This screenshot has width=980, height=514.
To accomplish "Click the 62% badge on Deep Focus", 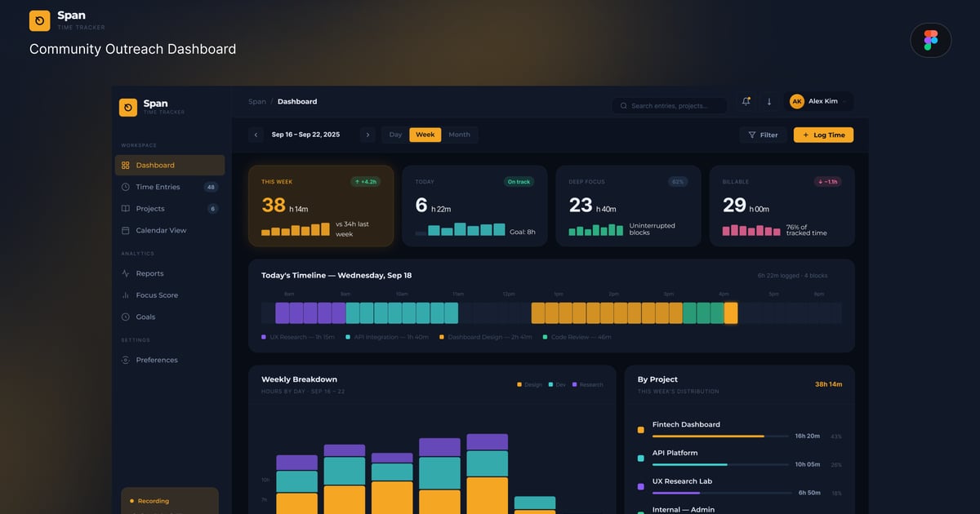I will pos(678,182).
